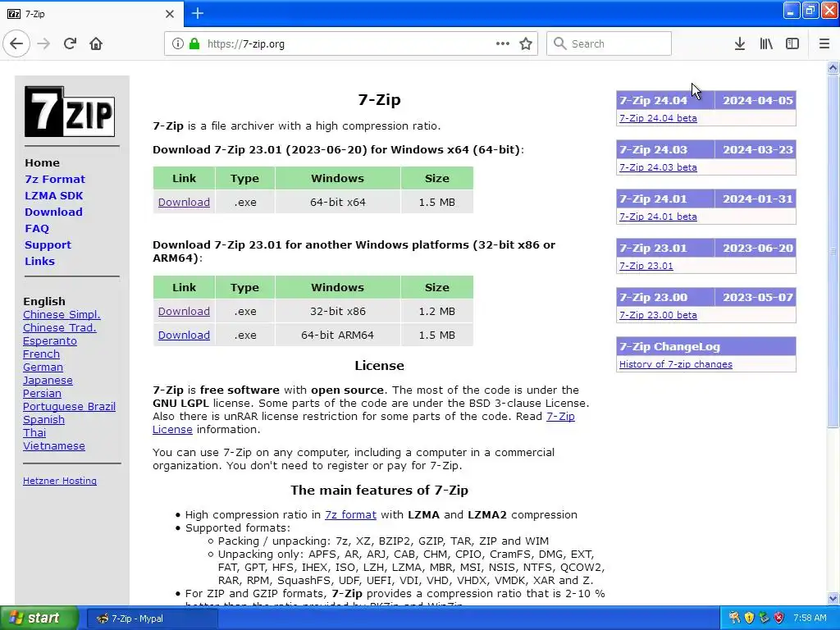
Task: Open page actions three-dot menu
Action: click(x=503, y=43)
